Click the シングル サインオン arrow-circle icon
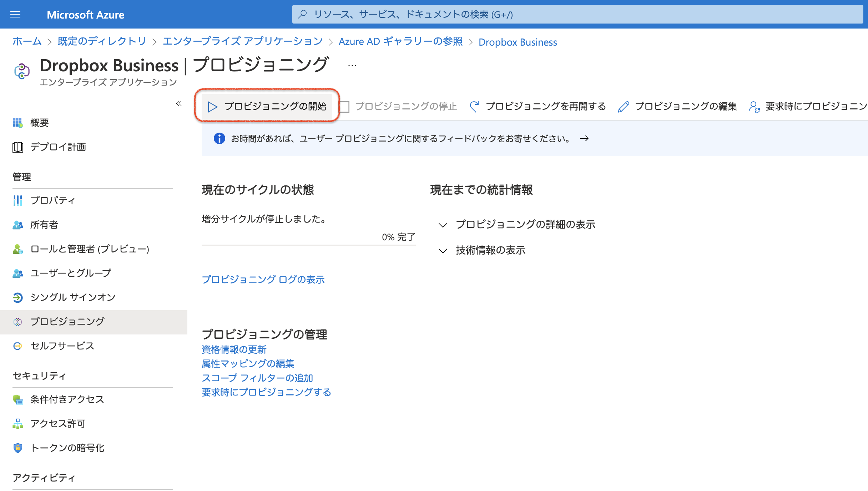Image resolution: width=868 pixels, height=491 pixels. pyautogui.click(x=18, y=297)
